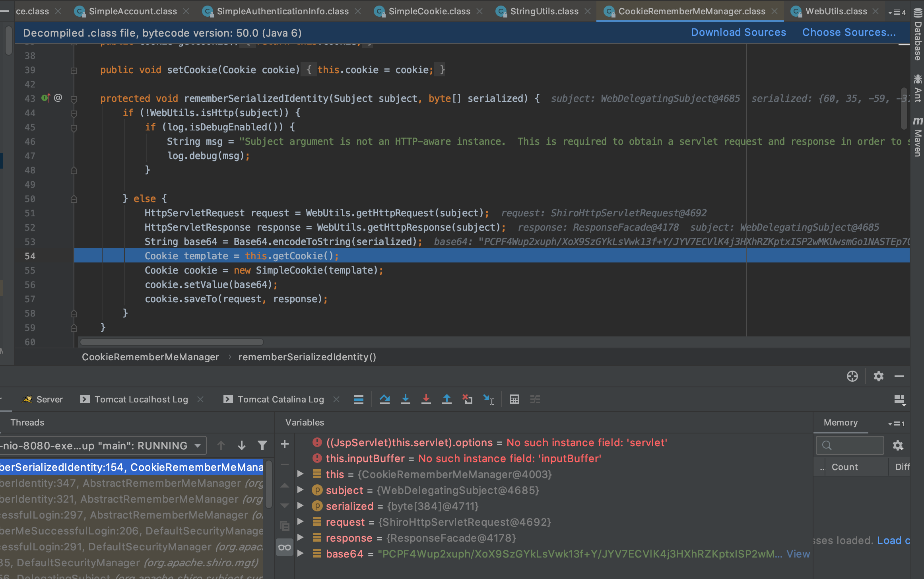The height and width of the screenshot is (579, 924).
Task: Expand 'response' variable node
Action: (x=301, y=538)
